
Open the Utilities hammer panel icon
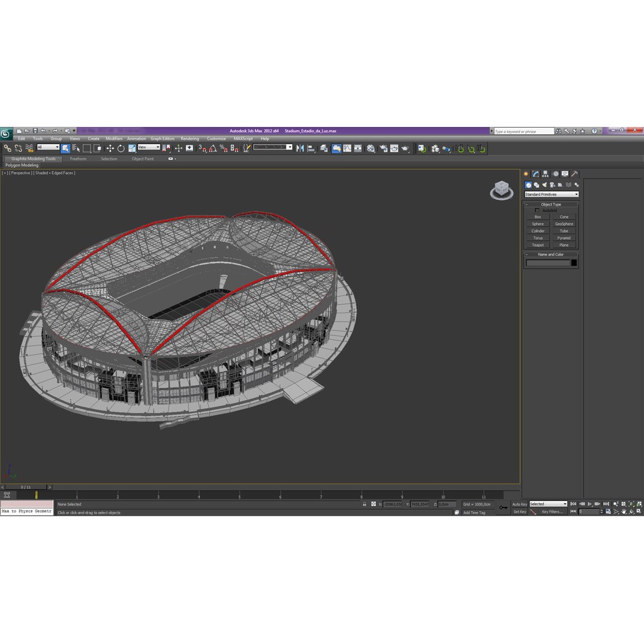click(x=575, y=174)
